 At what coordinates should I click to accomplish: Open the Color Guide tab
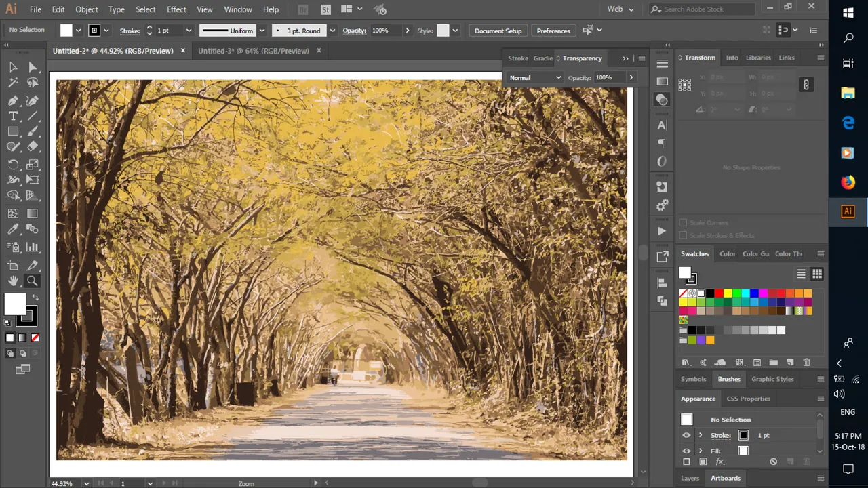(755, 254)
